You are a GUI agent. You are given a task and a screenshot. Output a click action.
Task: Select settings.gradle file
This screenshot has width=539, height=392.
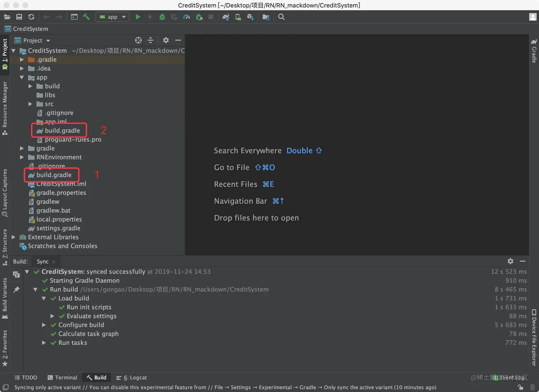(58, 228)
